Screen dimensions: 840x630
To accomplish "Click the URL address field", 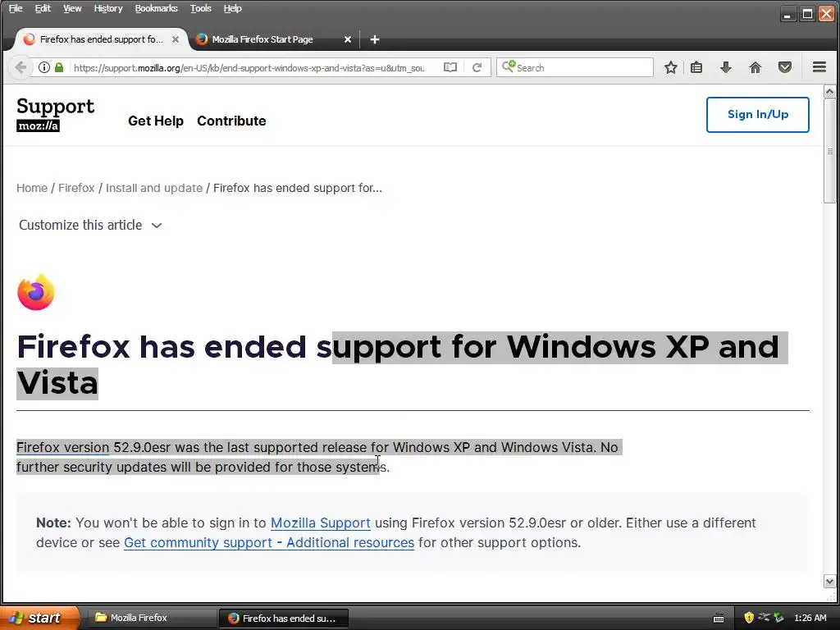I will coord(249,68).
